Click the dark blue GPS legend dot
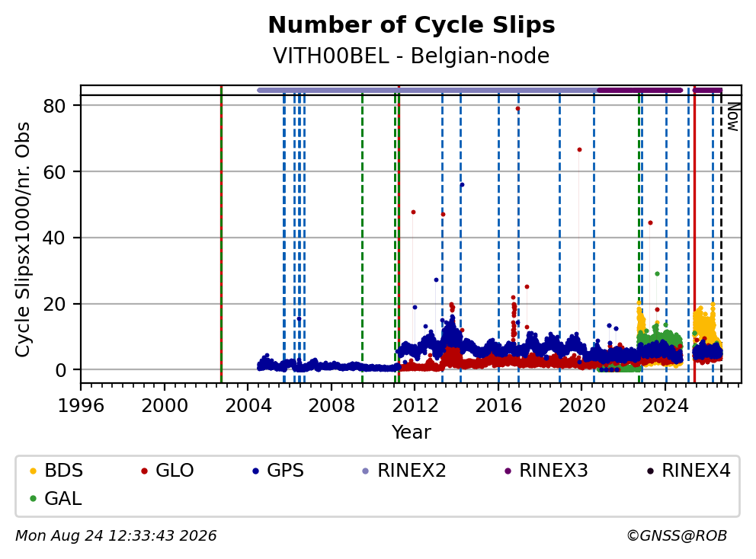 coord(255,471)
